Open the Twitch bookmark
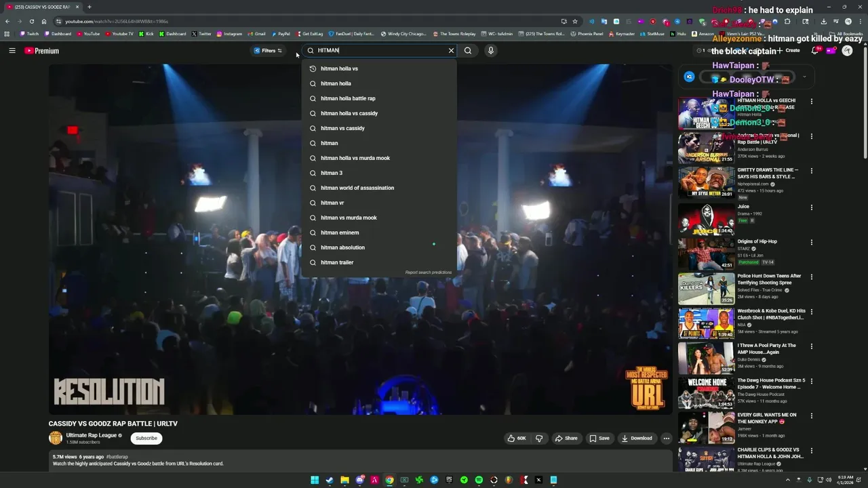This screenshot has height=488, width=868. [29, 34]
